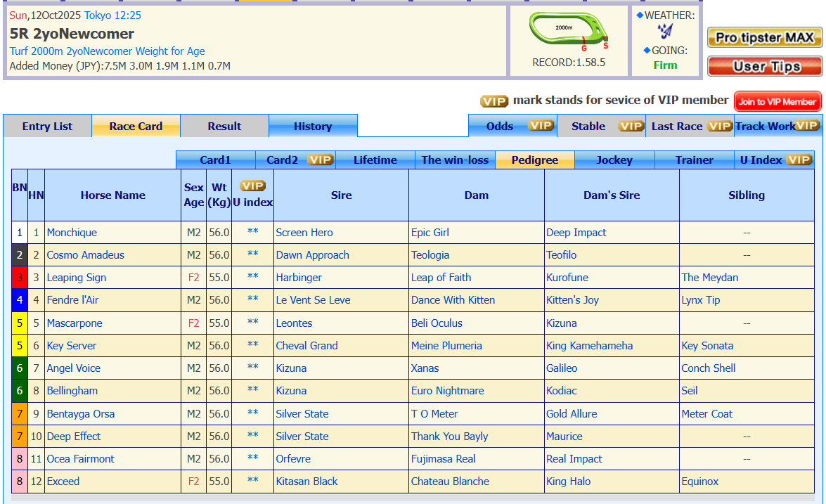Image resolution: width=826 pixels, height=504 pixels.
Task: Open the Track Work VIP tab
Action: (778, 127)
